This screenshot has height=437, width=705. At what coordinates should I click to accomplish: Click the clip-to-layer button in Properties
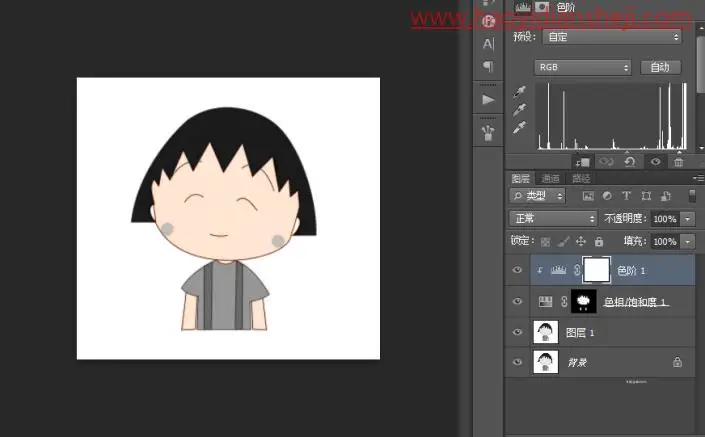click(x=583, y=162)
